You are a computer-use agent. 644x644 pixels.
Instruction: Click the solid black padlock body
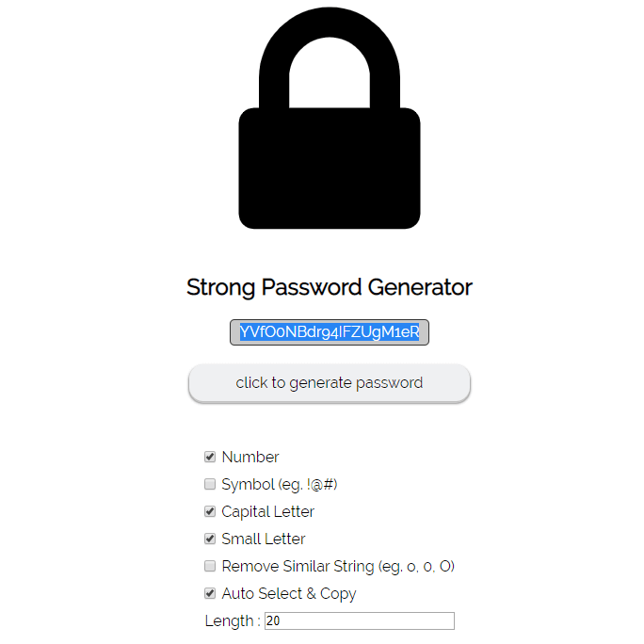coord(329,168)
